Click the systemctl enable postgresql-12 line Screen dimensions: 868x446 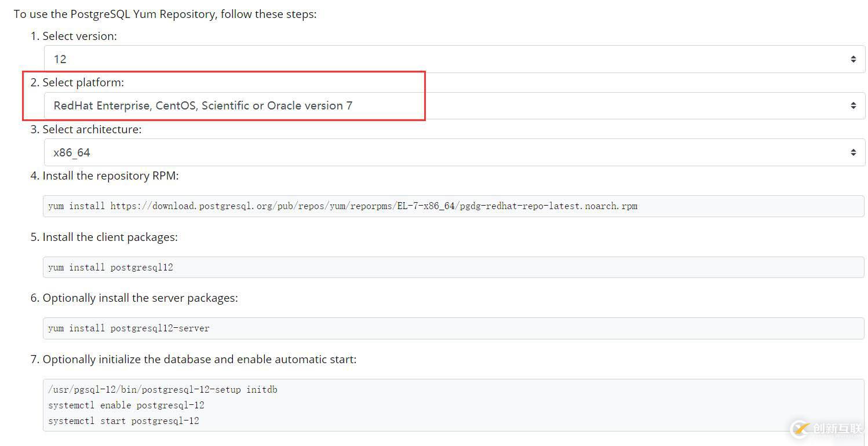coord(126,405)
